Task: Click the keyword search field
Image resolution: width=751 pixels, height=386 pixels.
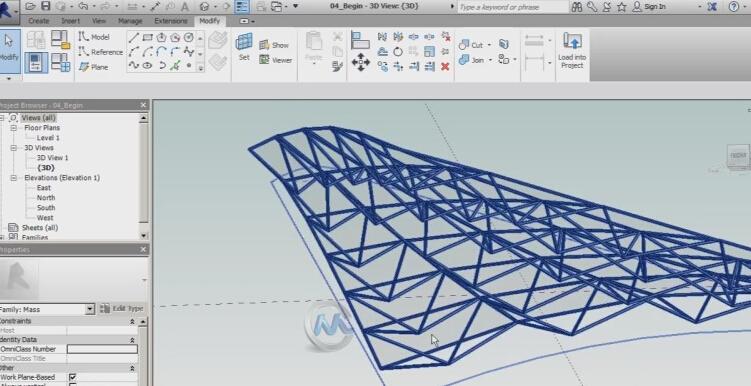Action: (x=512, y=7)
